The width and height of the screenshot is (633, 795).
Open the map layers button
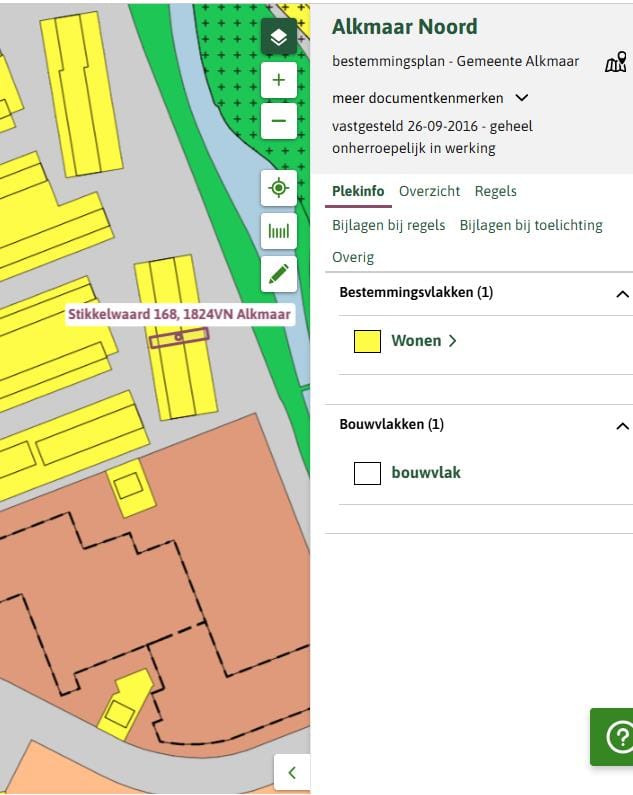[278, 37]
